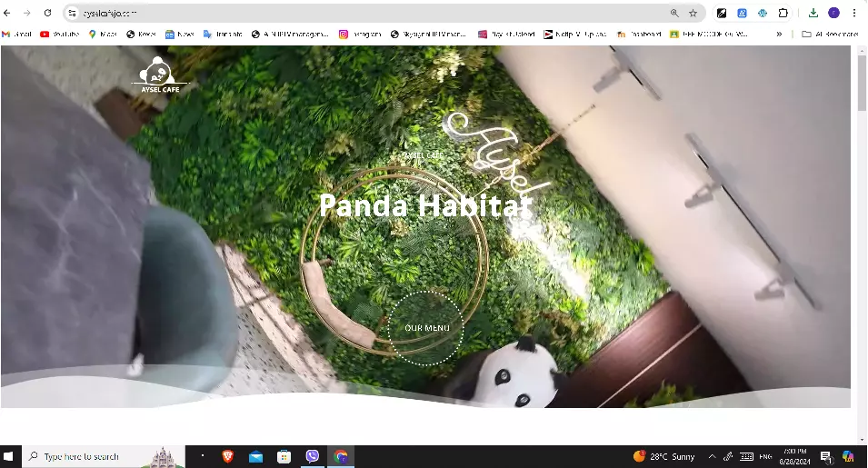868x468 pixels.
Task: Switch the ENG input language
Action: pyautogui.click(x=765, y=456)
